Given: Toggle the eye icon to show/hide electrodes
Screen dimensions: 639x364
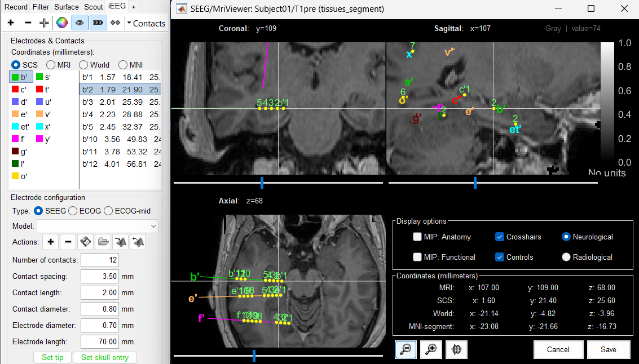Looking at the screenshot, I should pyautogui.click(x=80, y=23).
